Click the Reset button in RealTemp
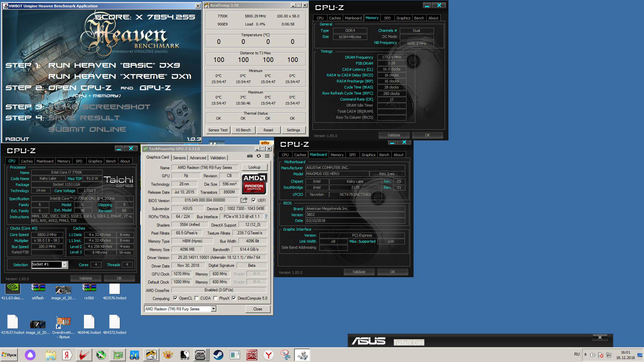Image resolution: width=644 pixels, height=362 pixels. tap(268, 130)
